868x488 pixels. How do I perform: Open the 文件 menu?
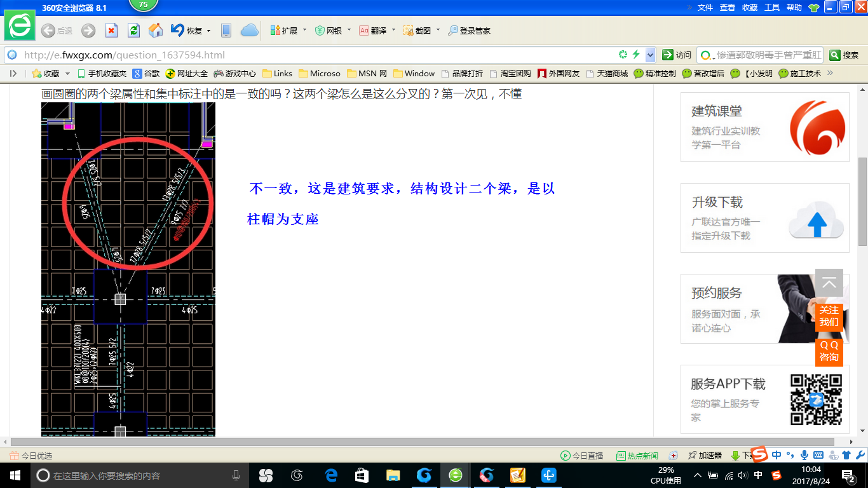pyautogui.click(x=705, y=8)
